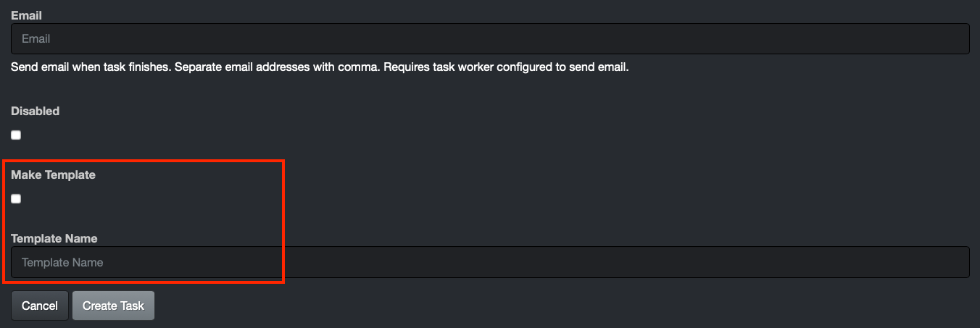Cancel the task creation form

click(x=40, y=306)
